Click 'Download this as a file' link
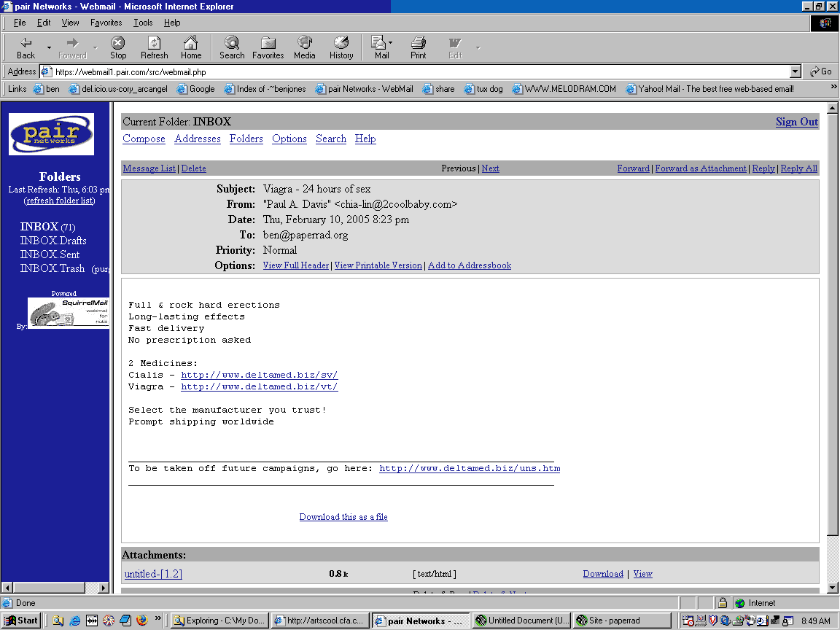Screen dimensions: 840x630 pyautogui.click(x=343, y=517)
